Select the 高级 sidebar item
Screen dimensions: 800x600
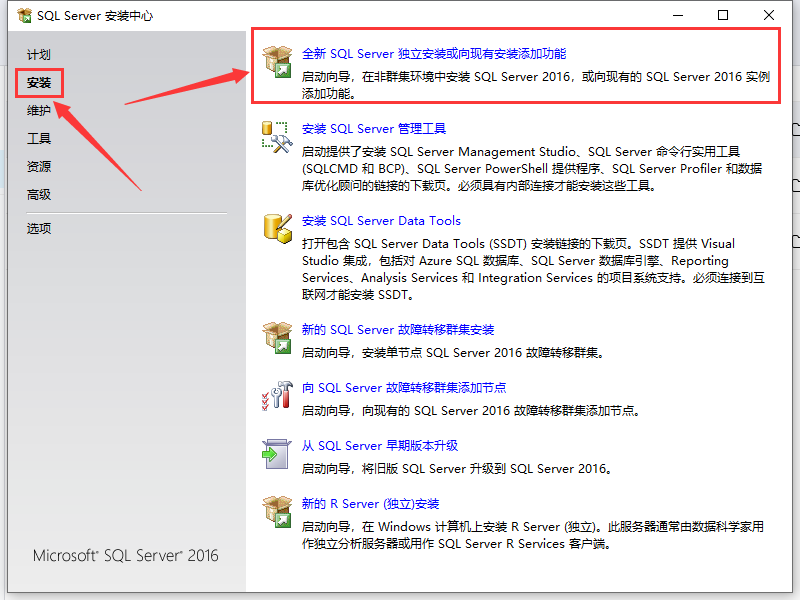pos(40,194)
